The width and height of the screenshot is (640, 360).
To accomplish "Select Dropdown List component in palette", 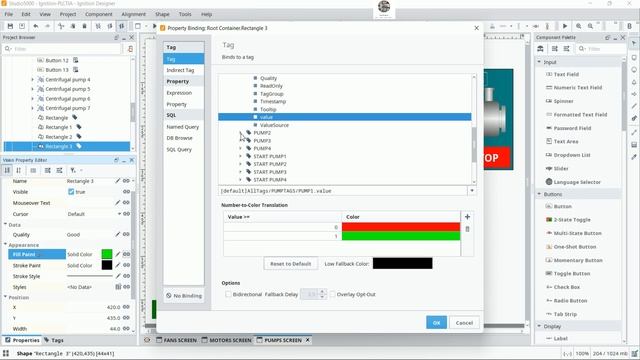I will [568, 155].
